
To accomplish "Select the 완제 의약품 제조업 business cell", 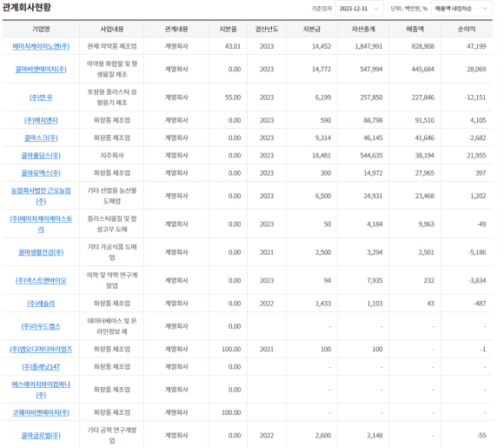I will click(x=112, y=46).
